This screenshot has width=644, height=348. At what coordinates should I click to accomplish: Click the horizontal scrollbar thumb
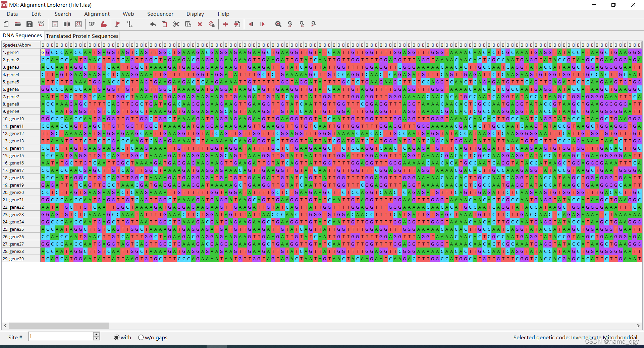pos(59,326)
